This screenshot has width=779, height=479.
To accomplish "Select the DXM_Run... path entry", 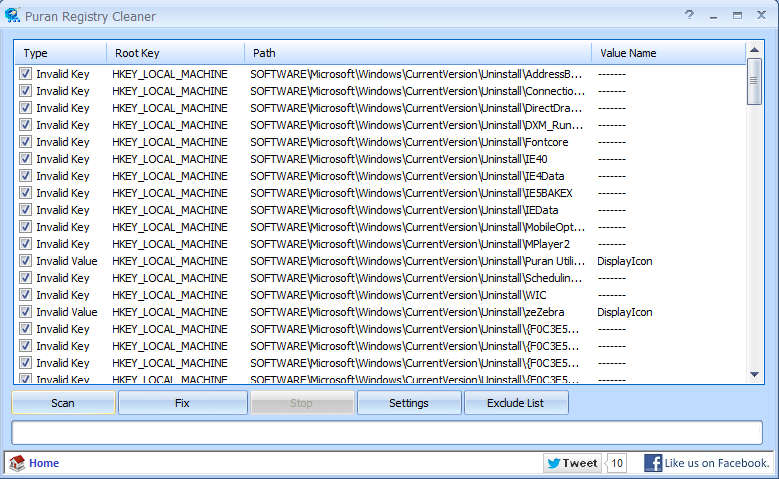I will tap(417, 125).
